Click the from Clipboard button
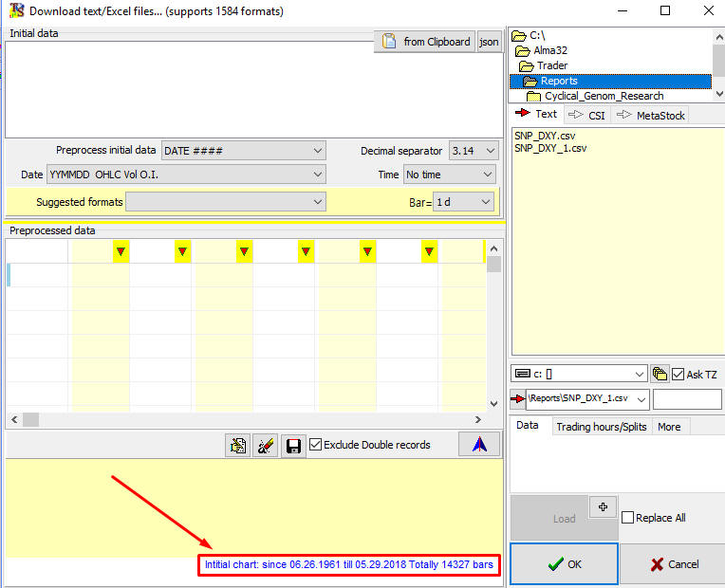Screen dimensions: 725x588 426,42
